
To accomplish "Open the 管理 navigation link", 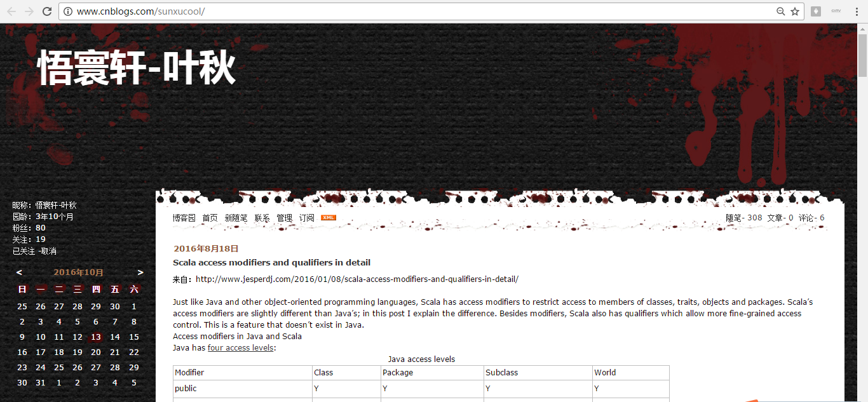I will click(x=284, y=218).
